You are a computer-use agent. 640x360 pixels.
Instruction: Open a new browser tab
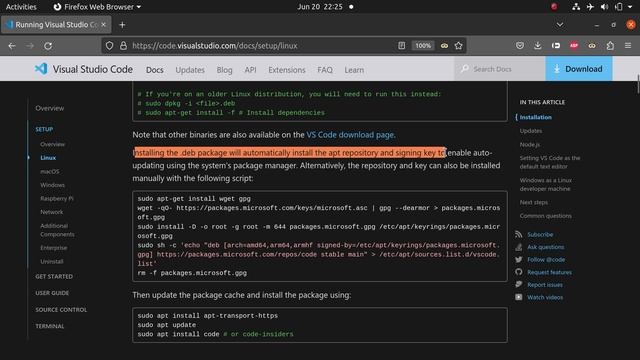[122, 25]
